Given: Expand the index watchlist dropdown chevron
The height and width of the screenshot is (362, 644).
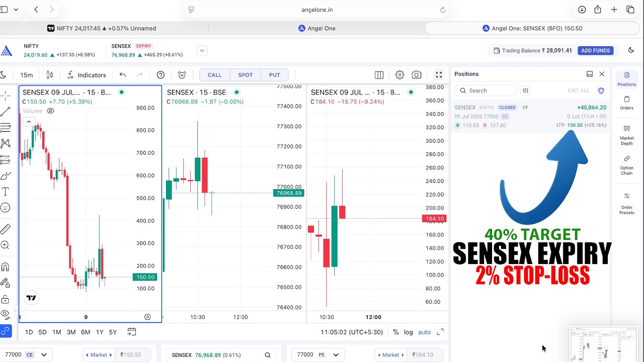Looking at the screenshot, I should pyautogui.click(x=202, y=50).
